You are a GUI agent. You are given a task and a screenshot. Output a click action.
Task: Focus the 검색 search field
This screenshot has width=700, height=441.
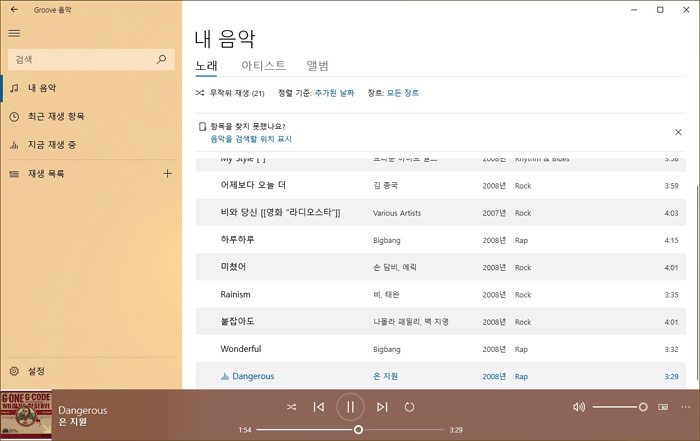pyautogui.click(x=91, y=59)
